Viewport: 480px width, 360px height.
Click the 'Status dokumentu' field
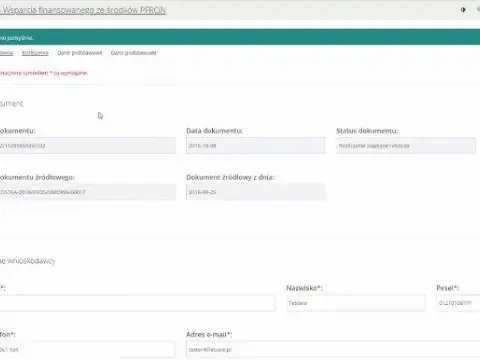click(406, 146)
